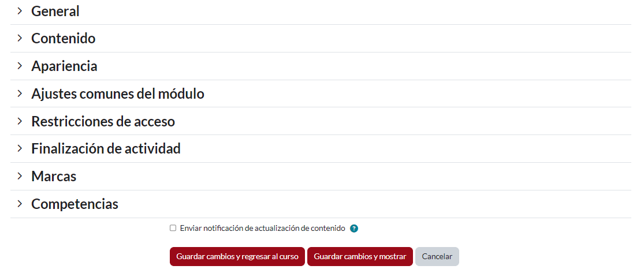Viewport: 644px width, 273px height.
Task: Click chevron beside Restricciones de acceso
Action: [20, 121]
